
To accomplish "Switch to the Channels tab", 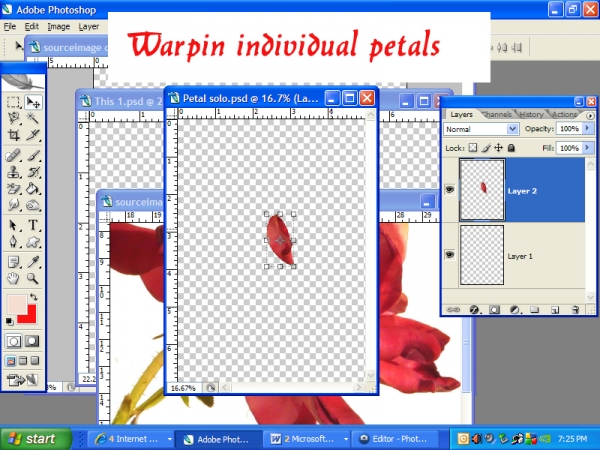I will click(x=497, y=114).
